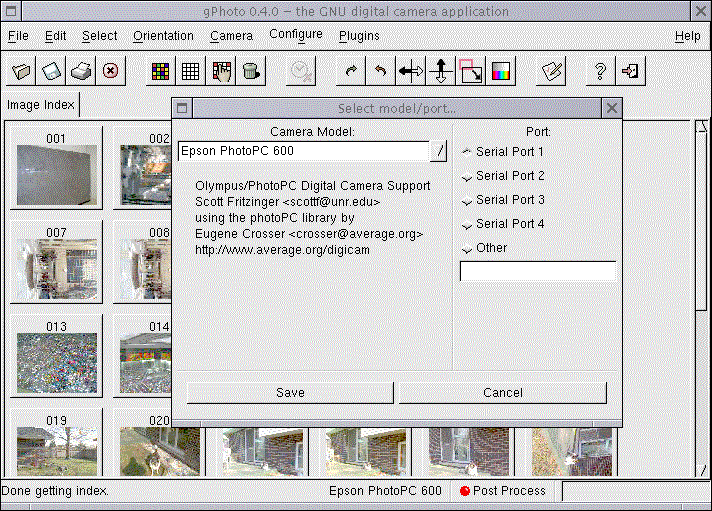Open the Orientation menu
712x511 pixels.
click(x=163, y=36)
